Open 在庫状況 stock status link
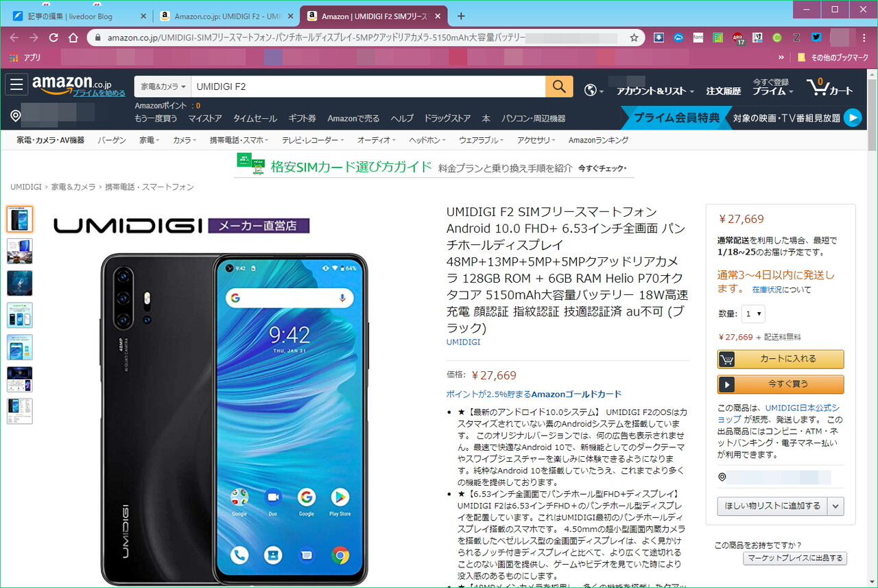 766,290
